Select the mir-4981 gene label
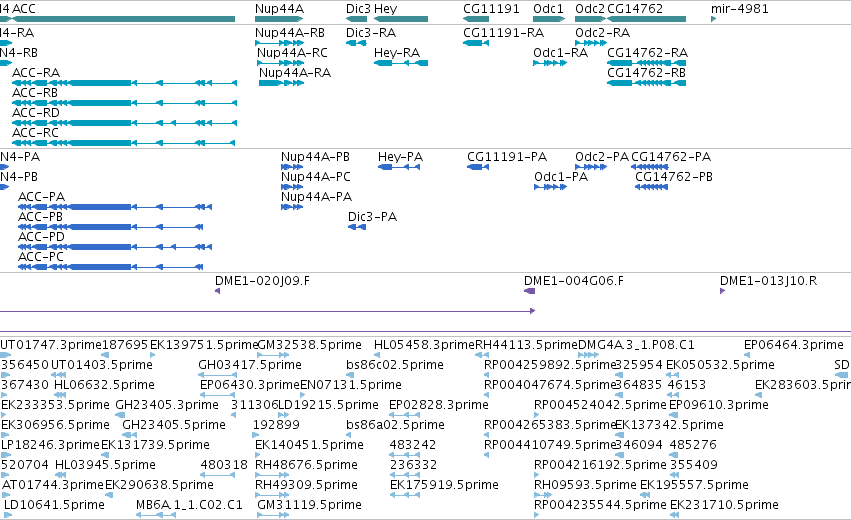851x520 pixels. point(740,9)
